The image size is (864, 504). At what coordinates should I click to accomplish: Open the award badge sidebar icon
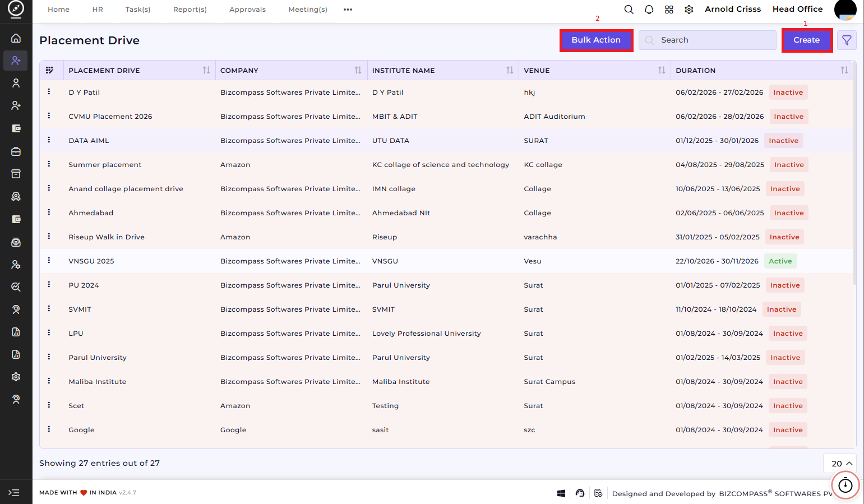(16, 196)
